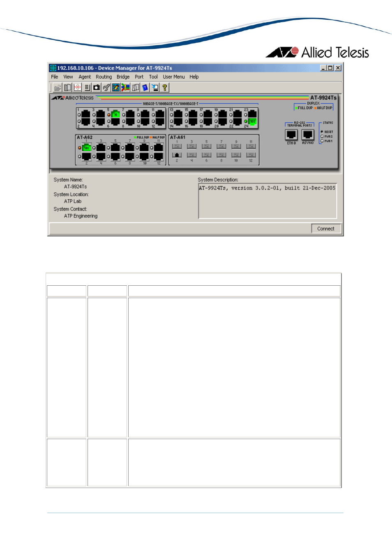Select port 11 on the AT-A62 module
Screen dimensions: 392x555
tap(159, 148)
